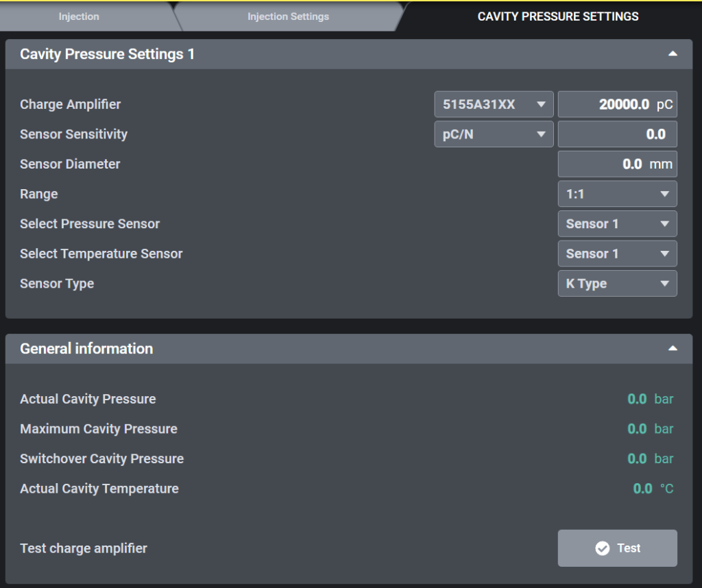Switch to the Injection tab
The width and height of the screenshot is (702, 588).
coord(79,16)
